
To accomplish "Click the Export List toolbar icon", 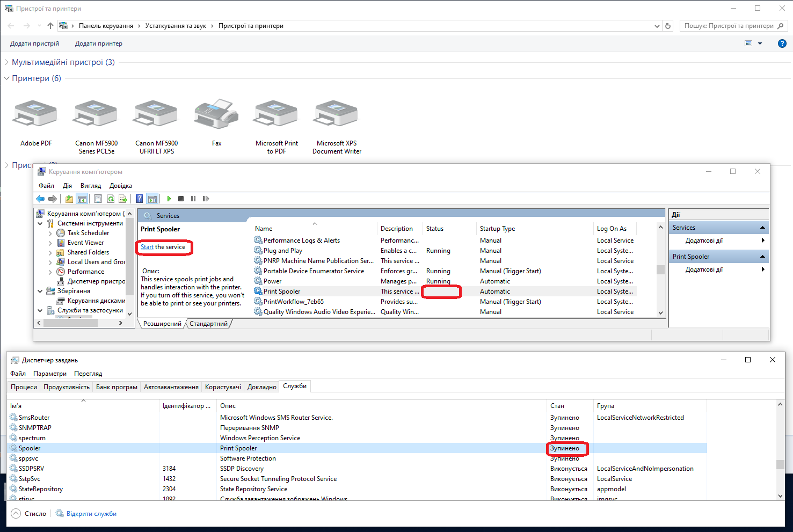I will tap(123, 199).
